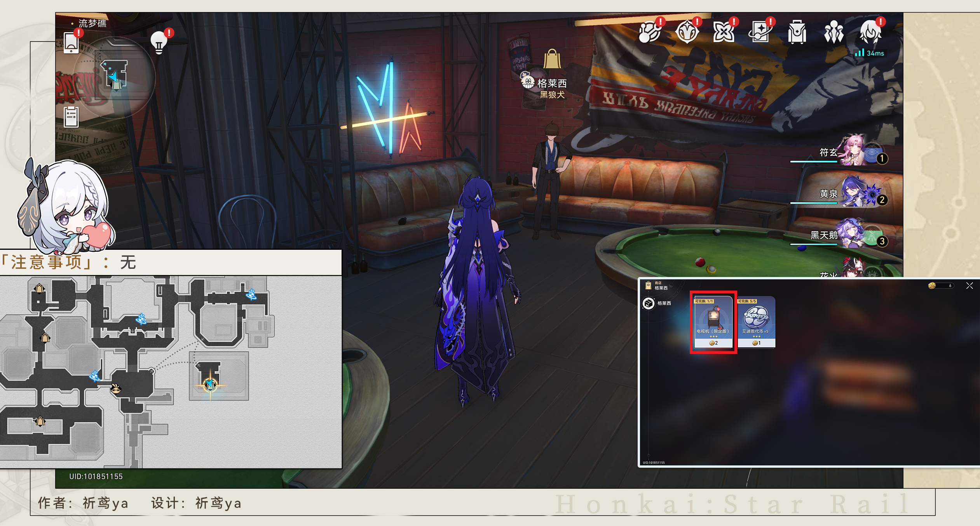Click the 作者：祈鸢ya credit text
This screenshot has width=980, height=526.
(83, 503)
